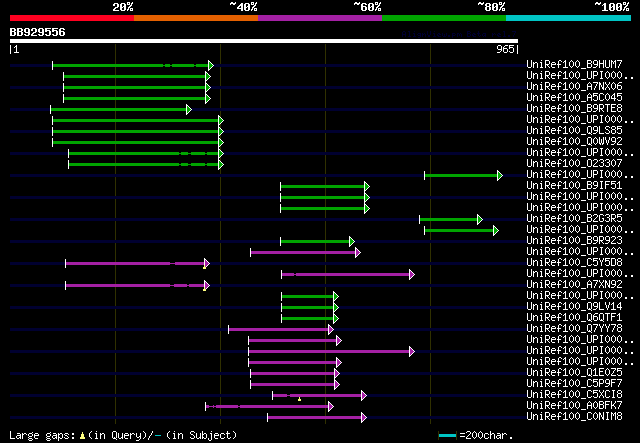This screenshot has height=443, width=640.
Task: Click the yellow gap marker under the A7XN92 bar
Action: (204, 289)
